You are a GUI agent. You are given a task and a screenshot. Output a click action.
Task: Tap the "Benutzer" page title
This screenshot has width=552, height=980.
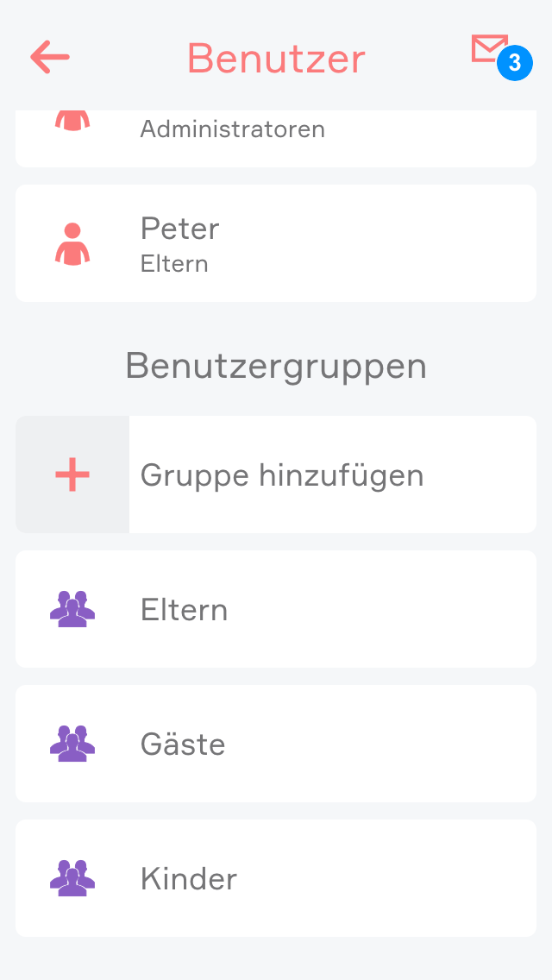(x=276, y=59)
